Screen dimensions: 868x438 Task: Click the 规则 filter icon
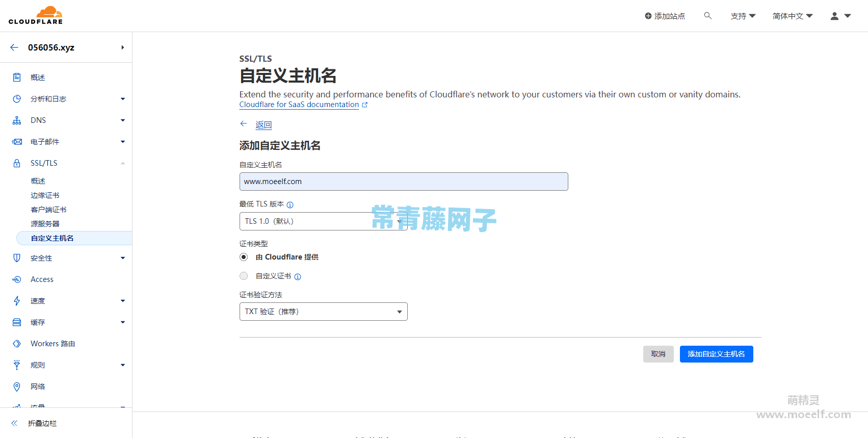click(x=17, y=365)
